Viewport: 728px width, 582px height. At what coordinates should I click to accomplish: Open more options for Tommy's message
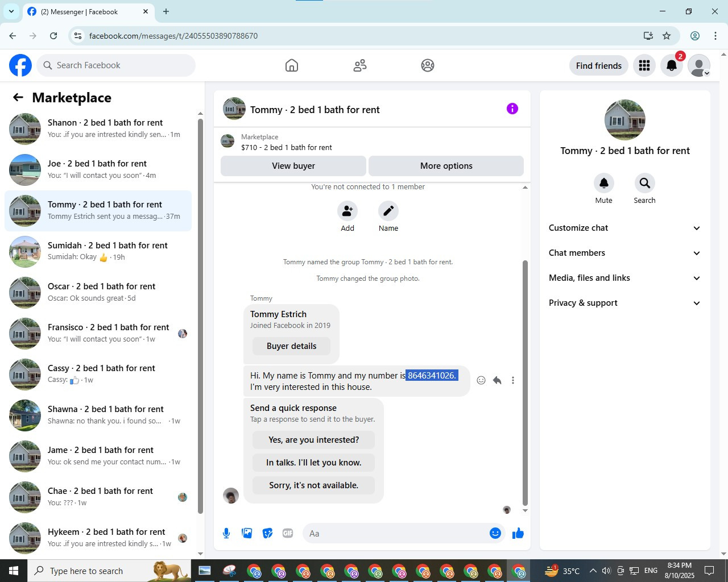pos(513,380)
